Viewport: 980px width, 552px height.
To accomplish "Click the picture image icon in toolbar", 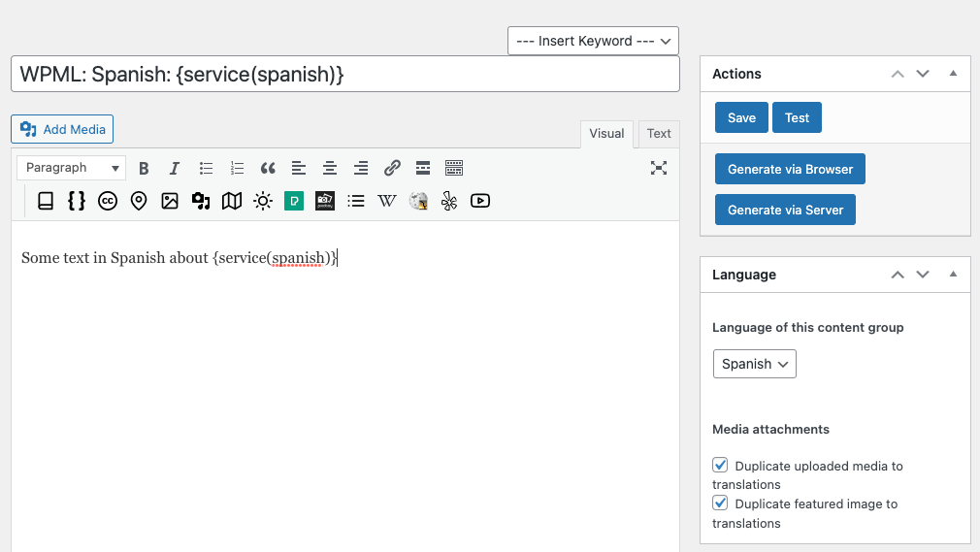I will [x=170, y=201].
